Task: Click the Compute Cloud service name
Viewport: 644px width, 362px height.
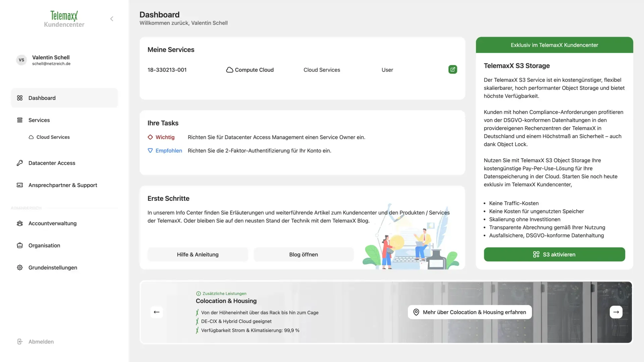Action: [254, 70]
